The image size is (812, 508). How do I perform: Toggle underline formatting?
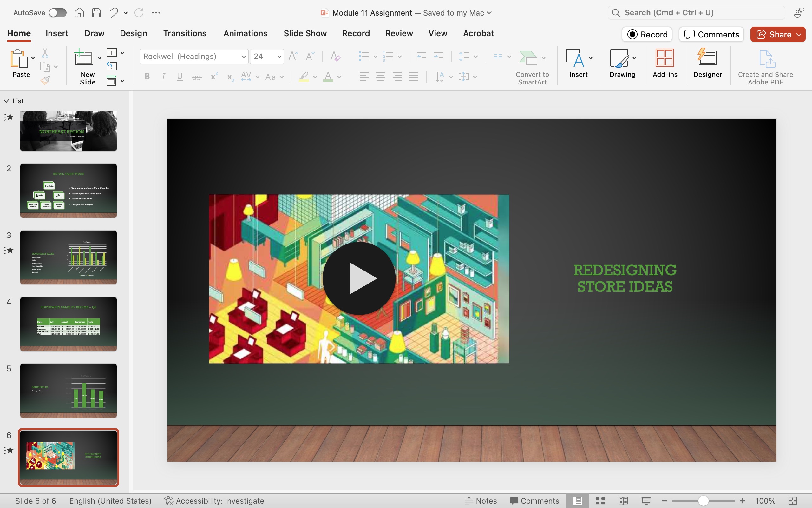click(x=180, y=77)
